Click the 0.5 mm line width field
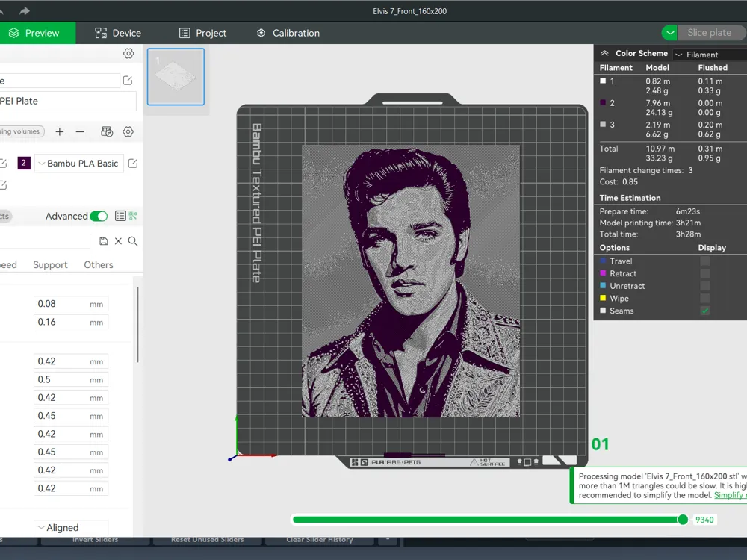 click(x=71, y=379)
